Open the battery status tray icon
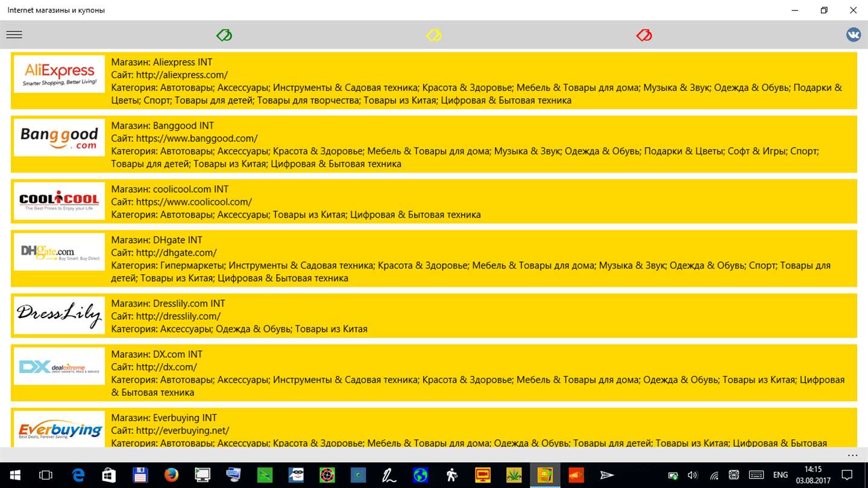Image resolution: width=868 pixels, height=488 pixels. (673, 475)
